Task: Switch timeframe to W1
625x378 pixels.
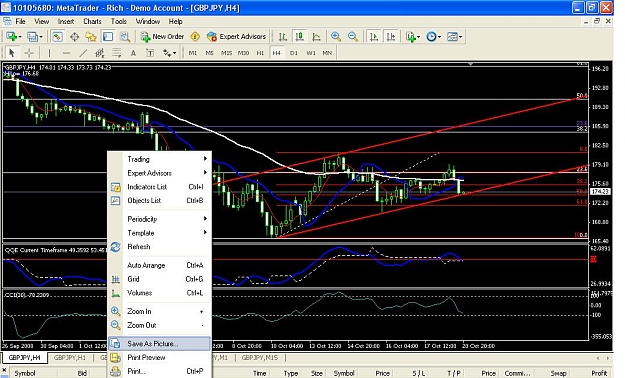Action: 311,53
